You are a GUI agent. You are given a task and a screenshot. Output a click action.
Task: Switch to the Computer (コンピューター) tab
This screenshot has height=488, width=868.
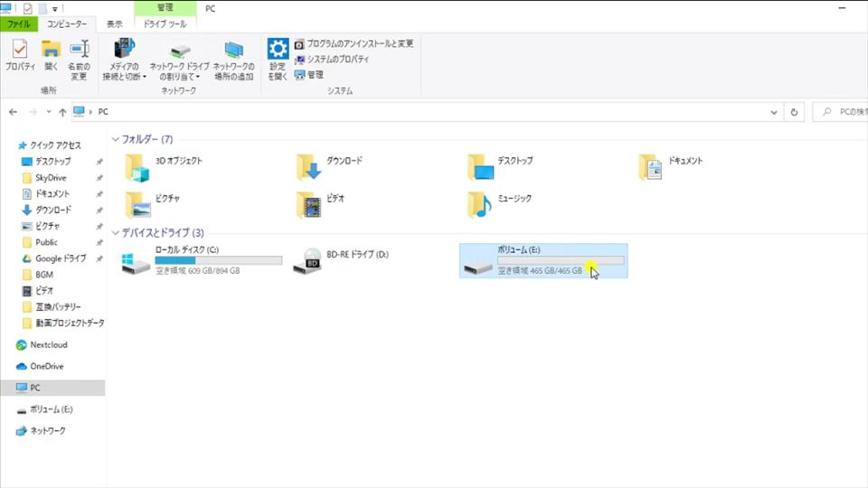click(66, 24)
